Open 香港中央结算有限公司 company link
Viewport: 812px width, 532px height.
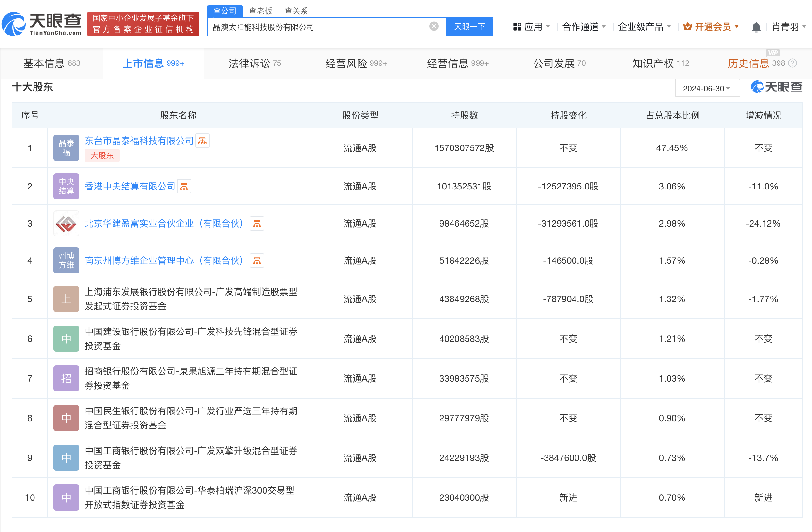pos(130,186)
